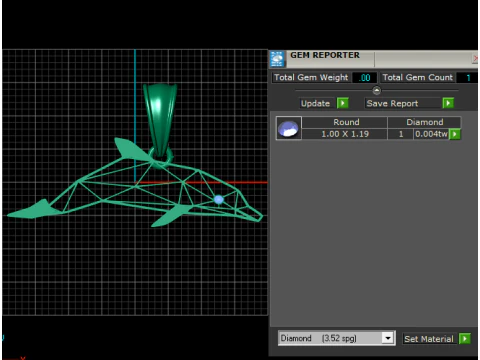Select the blue gem on the dolphin

[219, 200]
